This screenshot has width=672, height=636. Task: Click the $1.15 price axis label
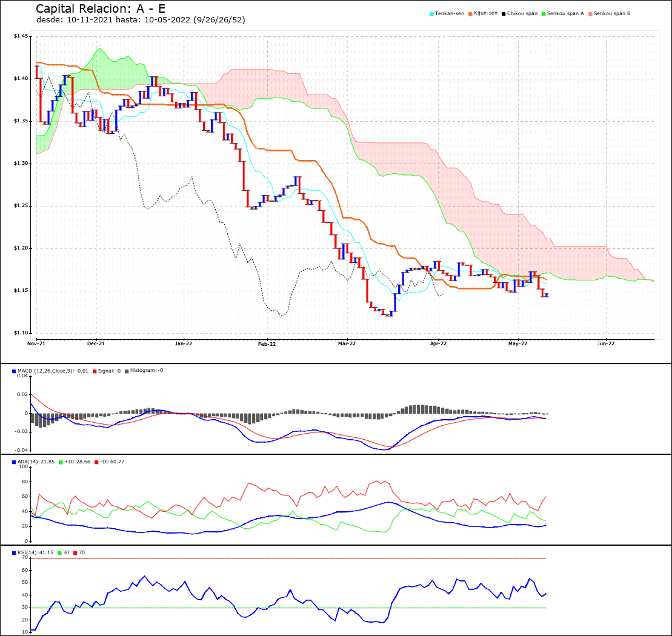pyautogui.click(x=21, y=290)
